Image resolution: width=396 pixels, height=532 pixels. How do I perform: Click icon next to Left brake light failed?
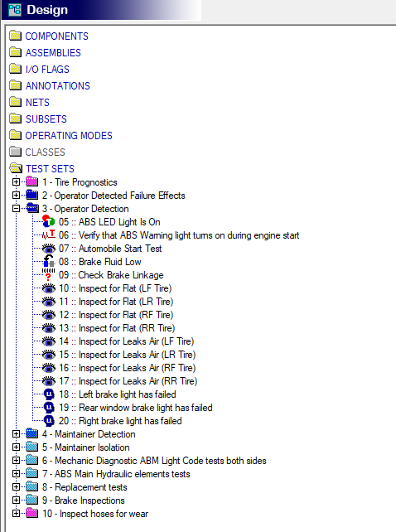pyautogui.click(x=49, y=394)
